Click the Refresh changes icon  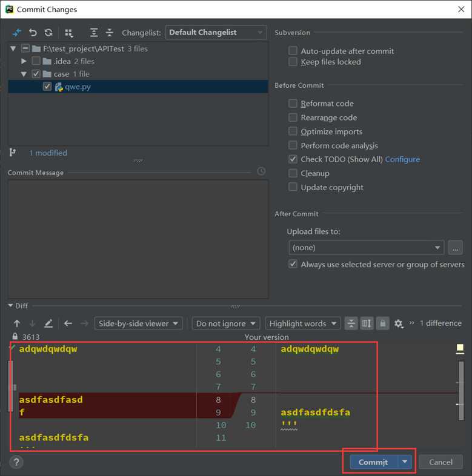tap(48, 33)
